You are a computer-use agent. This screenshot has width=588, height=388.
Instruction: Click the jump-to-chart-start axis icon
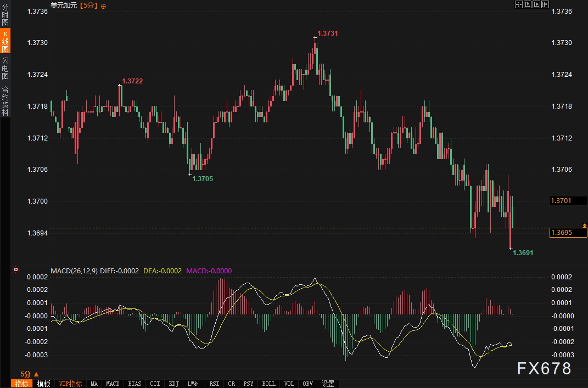click(x=527, y=4)
